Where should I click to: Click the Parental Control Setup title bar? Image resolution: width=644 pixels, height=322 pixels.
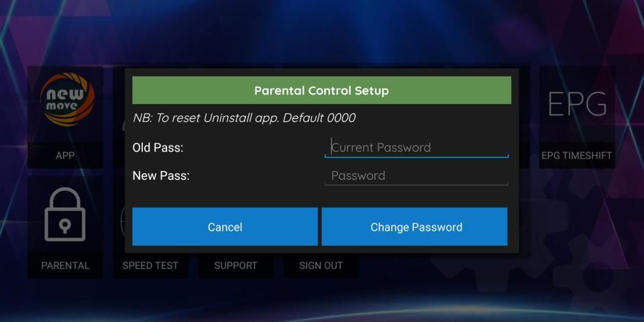(321, 91)
